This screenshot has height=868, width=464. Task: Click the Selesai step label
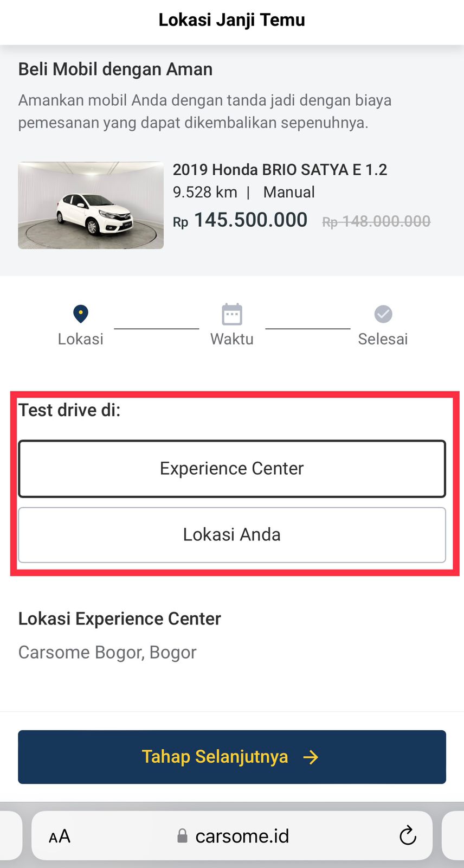click(383, 339)
